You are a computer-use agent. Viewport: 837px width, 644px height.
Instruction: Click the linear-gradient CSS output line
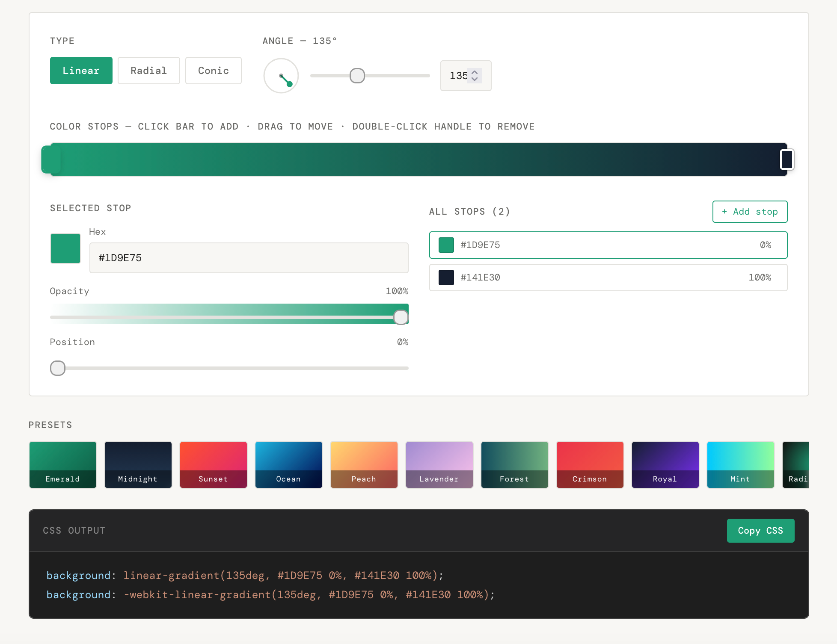(x=245, y=576)
